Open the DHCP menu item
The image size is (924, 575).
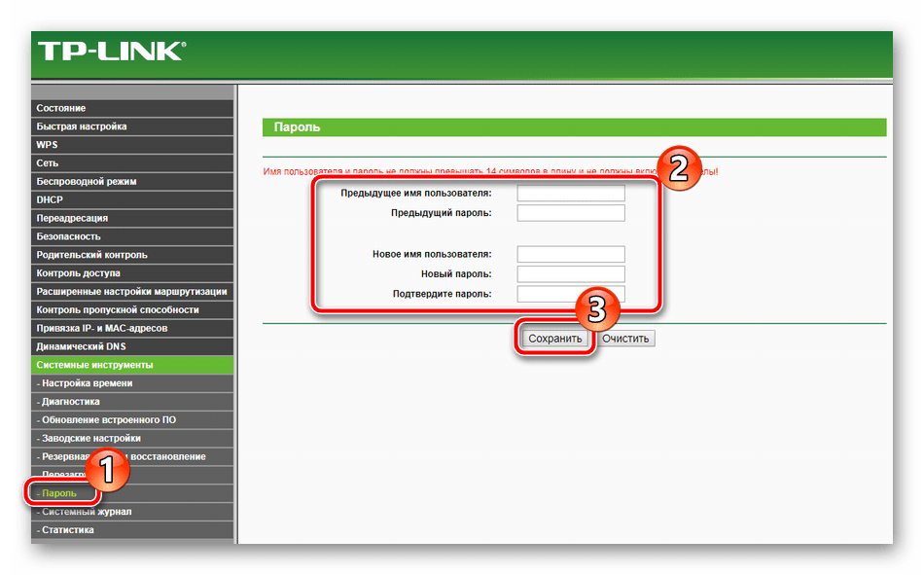(x=132, y=199)
